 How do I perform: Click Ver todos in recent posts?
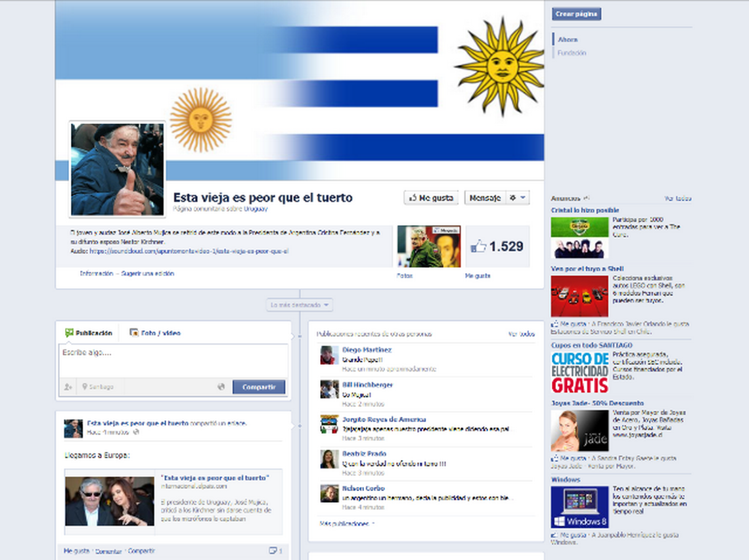[x=521, y=334]
